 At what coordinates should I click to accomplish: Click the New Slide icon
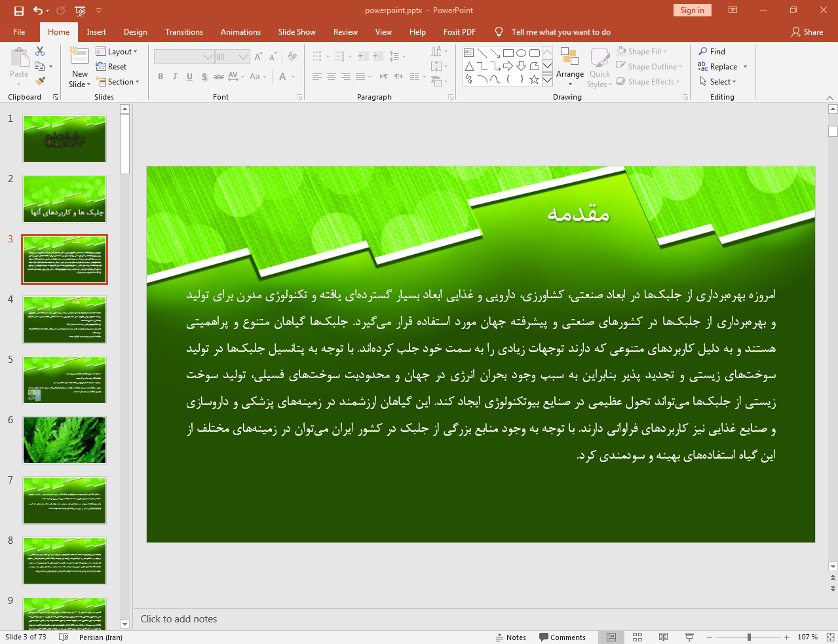[79, 56]
